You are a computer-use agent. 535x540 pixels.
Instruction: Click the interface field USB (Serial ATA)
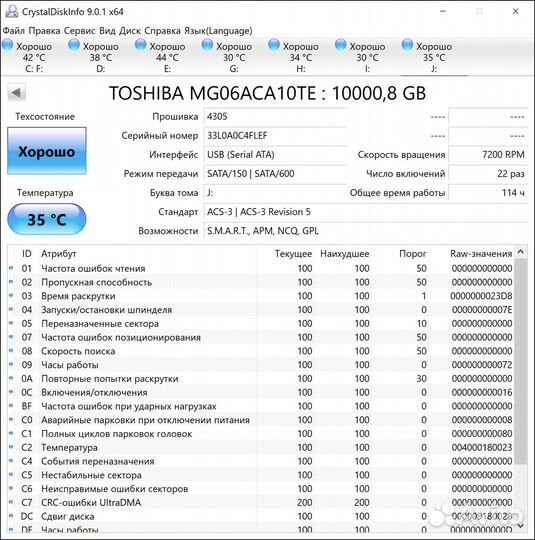(275, 155)
